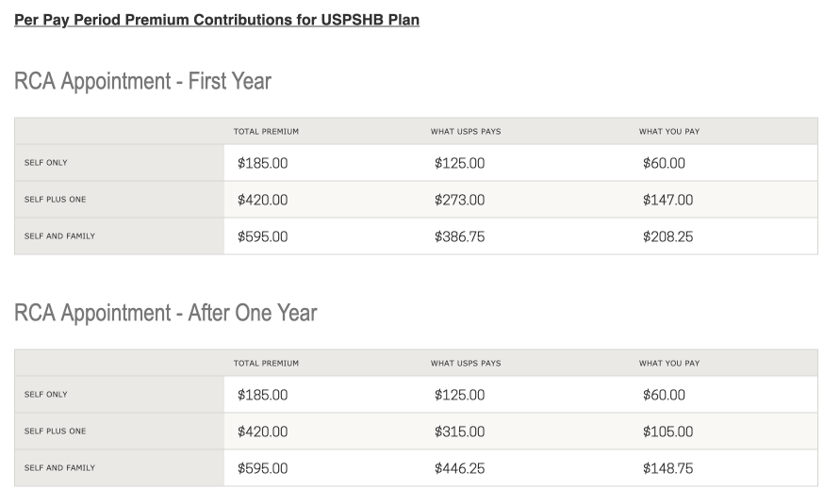Click the $273.00 USPS contribution cell
Screen dimensions: 840x504
(459, 200)
